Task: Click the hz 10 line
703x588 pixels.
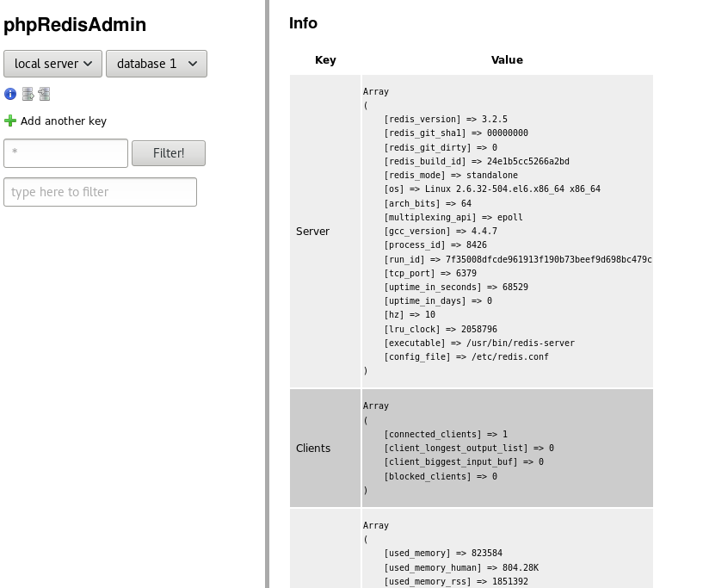Action: point(410,315)
